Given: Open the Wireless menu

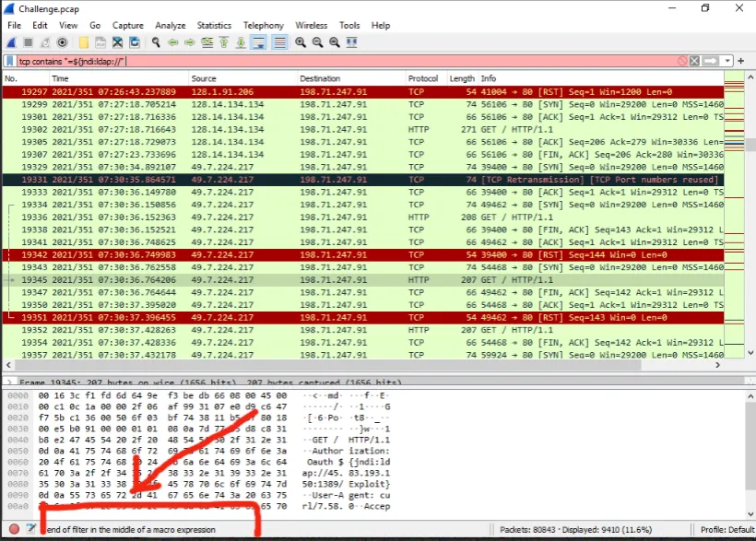Looking at the screenshot, I should click(311, 26).
